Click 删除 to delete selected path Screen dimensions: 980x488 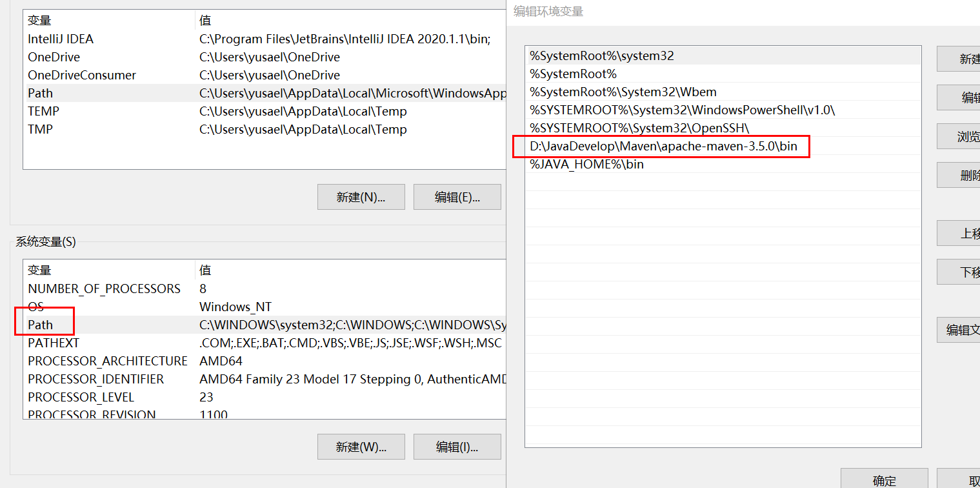coord(963,175)
